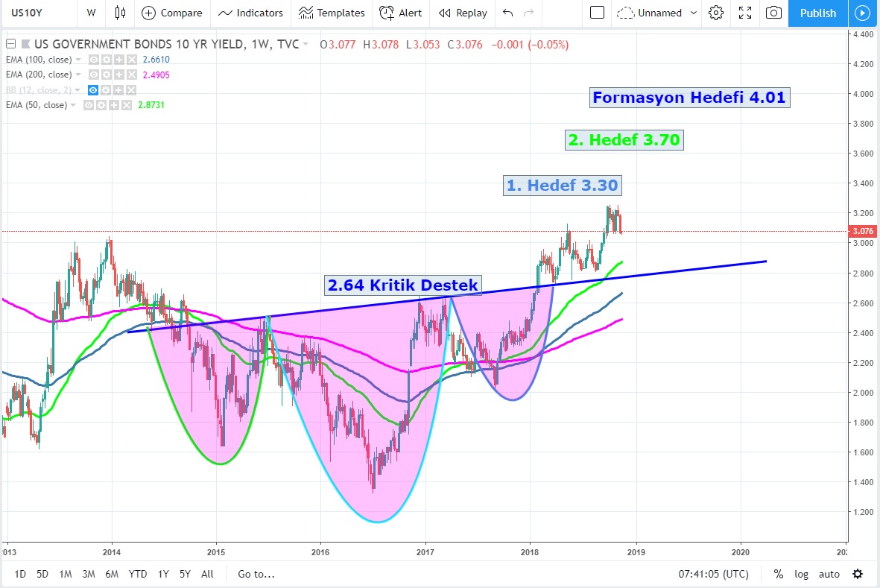Expand the Unnamed layout dropdown
Screen dimensions: 880x588
coord(694,13)
